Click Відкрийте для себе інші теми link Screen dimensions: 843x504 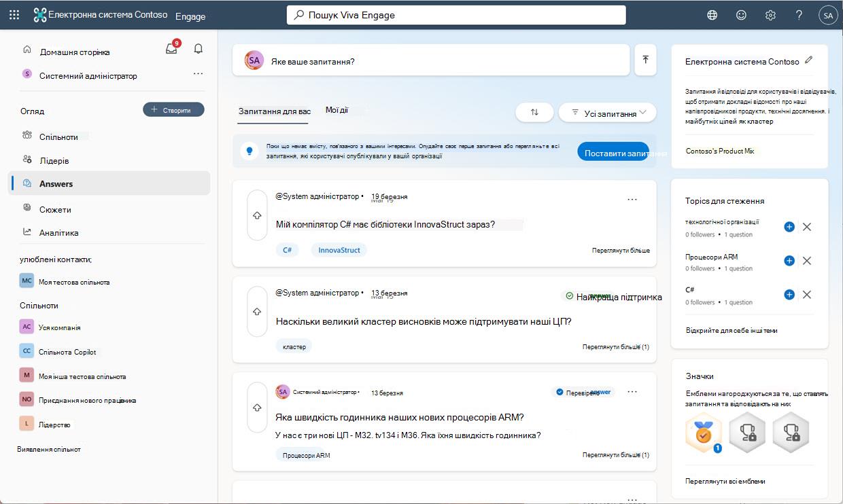pos(732,331)
